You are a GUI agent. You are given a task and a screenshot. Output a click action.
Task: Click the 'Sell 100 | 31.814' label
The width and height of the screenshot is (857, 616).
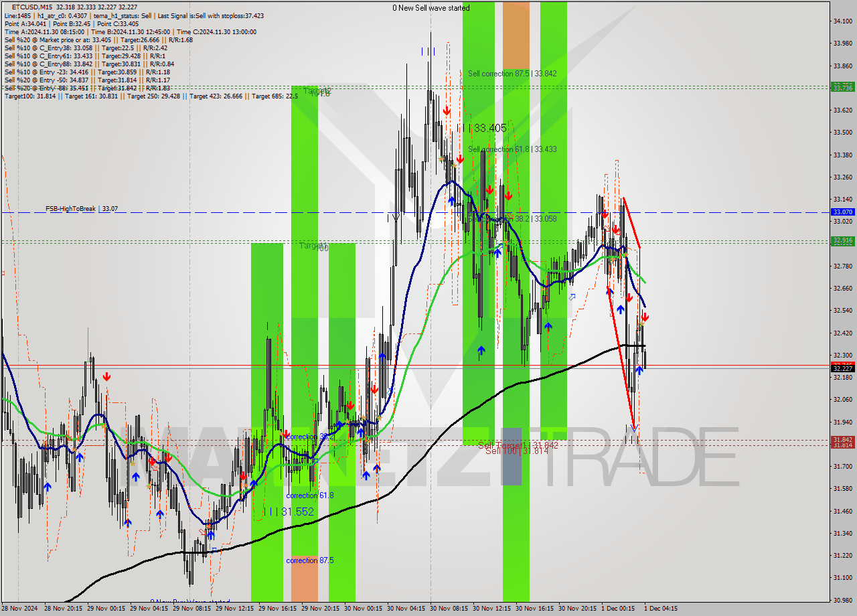tap(517, 451)
